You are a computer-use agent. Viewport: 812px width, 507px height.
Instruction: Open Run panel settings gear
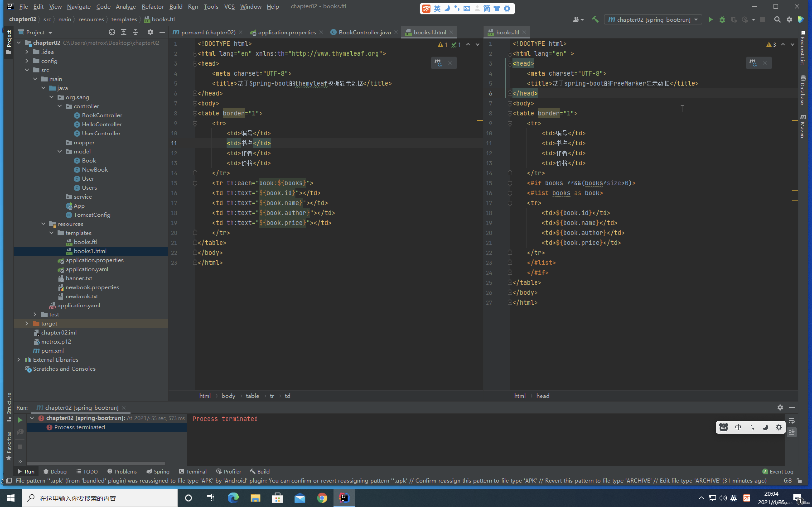[x=780, y=407]
